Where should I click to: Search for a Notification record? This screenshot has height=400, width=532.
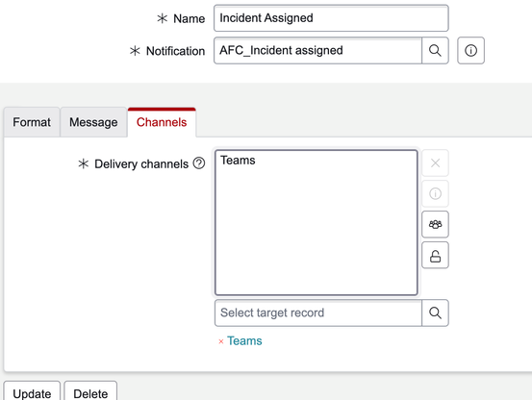435,51
